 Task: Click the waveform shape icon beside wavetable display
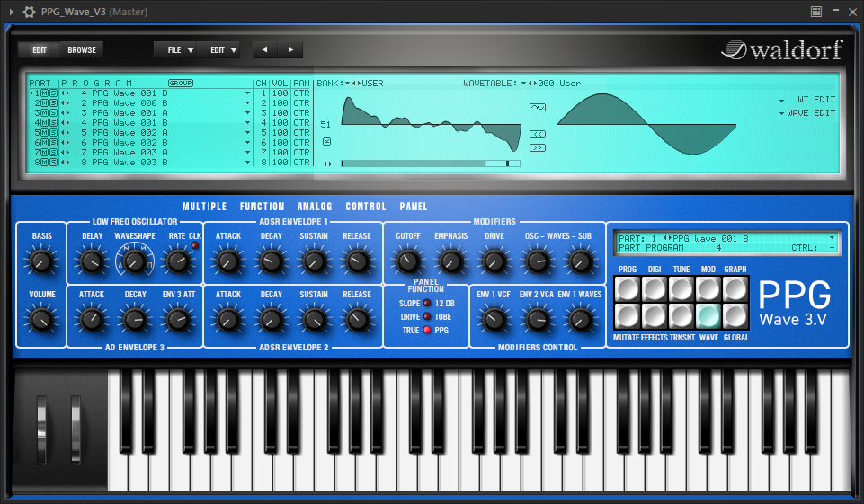pyautogui.click(x=538, y=107)
